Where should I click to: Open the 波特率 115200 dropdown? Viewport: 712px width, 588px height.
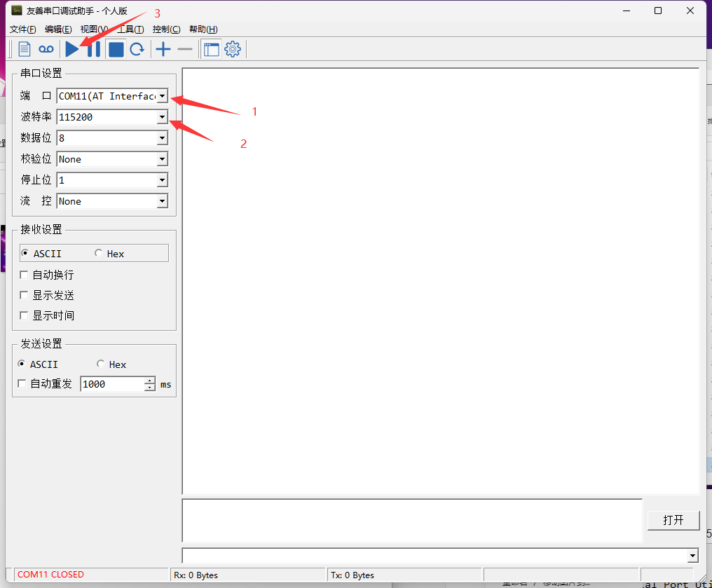pyautogui.click(x=162, y=117)
